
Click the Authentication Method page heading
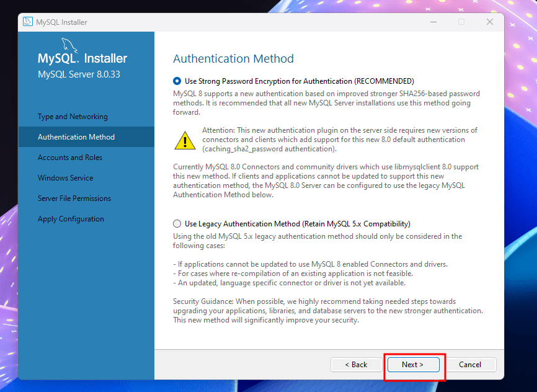[233, 58]
